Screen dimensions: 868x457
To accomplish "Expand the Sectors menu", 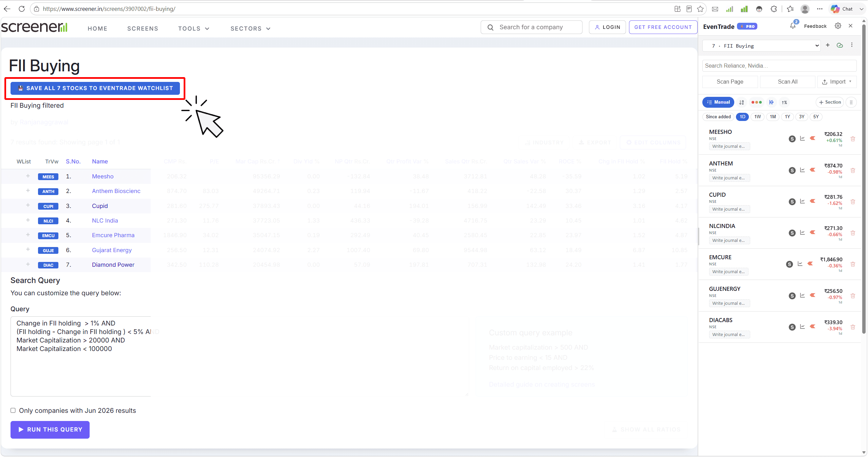I will point(251,29).
